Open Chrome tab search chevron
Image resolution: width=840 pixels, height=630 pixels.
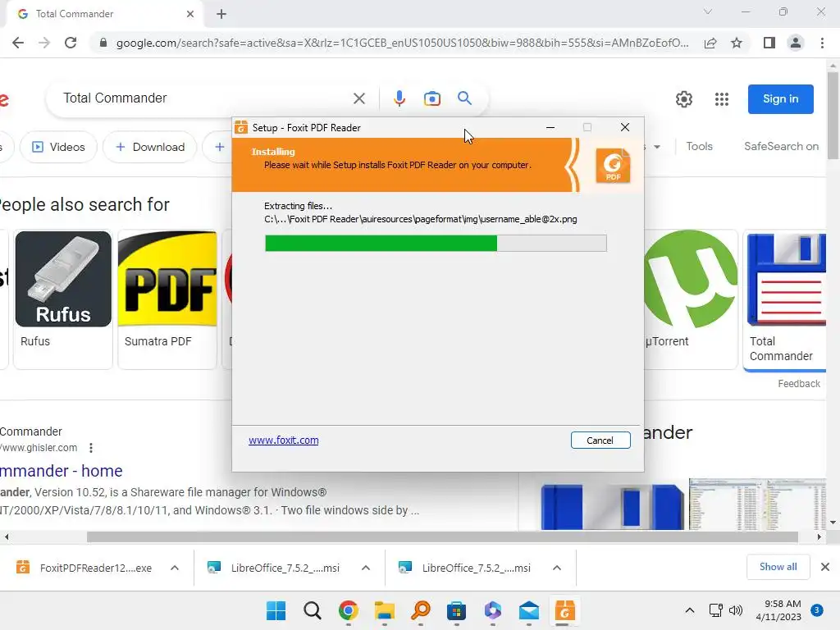tap(708, 11)
